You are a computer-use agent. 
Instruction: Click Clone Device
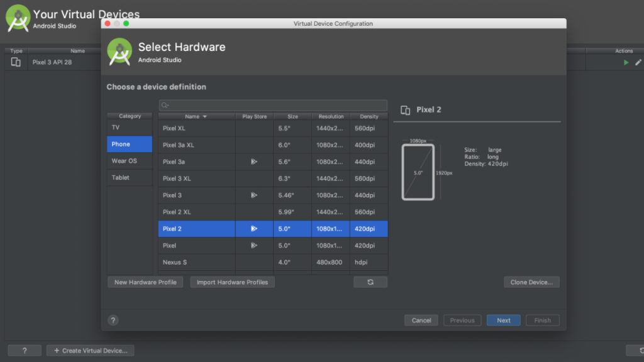pyautogui.click(x=531, y=282)
